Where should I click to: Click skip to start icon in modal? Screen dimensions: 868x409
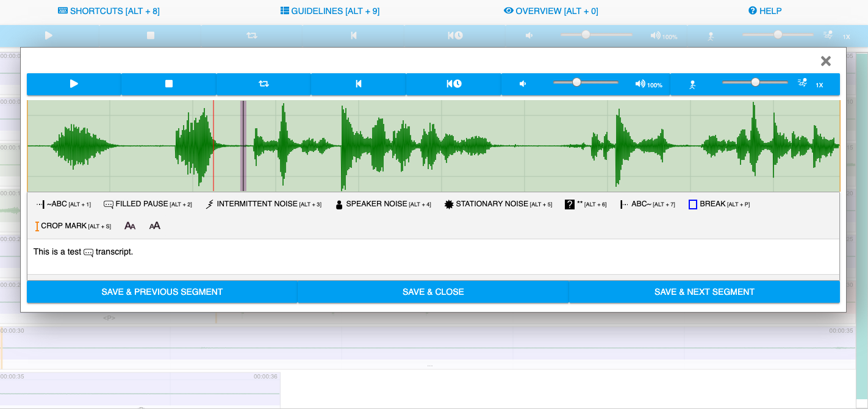359,84
